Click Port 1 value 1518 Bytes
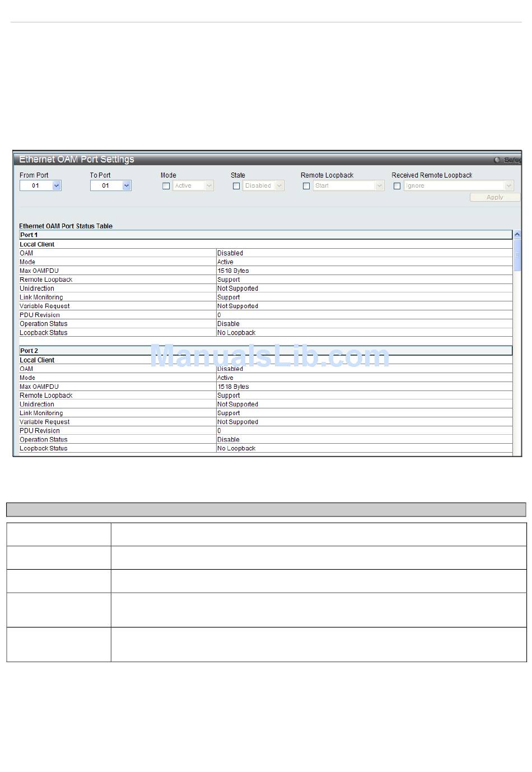The image size is (532, 772). click(234, 271)
